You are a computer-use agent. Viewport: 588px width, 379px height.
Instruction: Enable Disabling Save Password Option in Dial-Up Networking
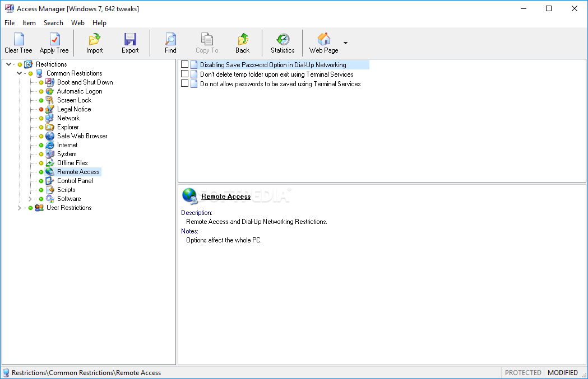click(184, 64)
